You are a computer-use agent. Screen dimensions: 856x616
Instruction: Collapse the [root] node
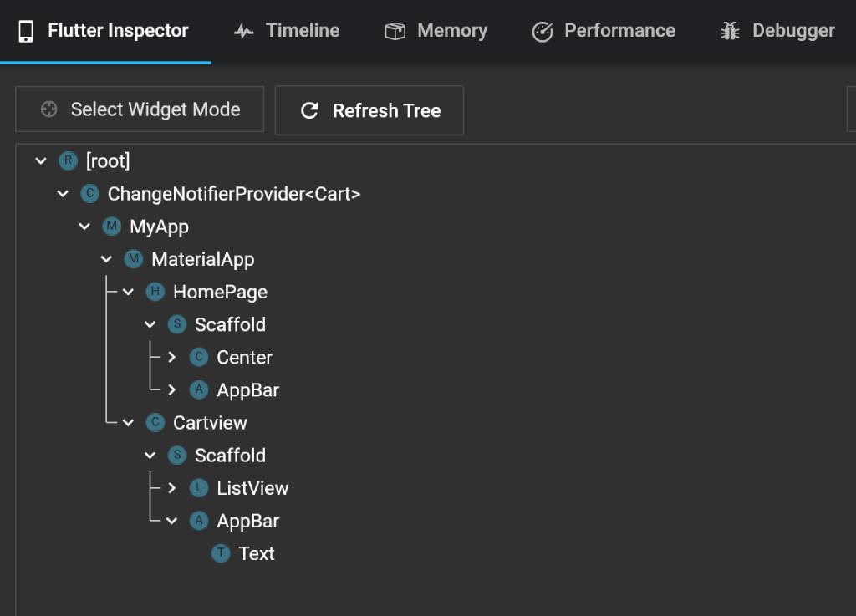point(41,161)
